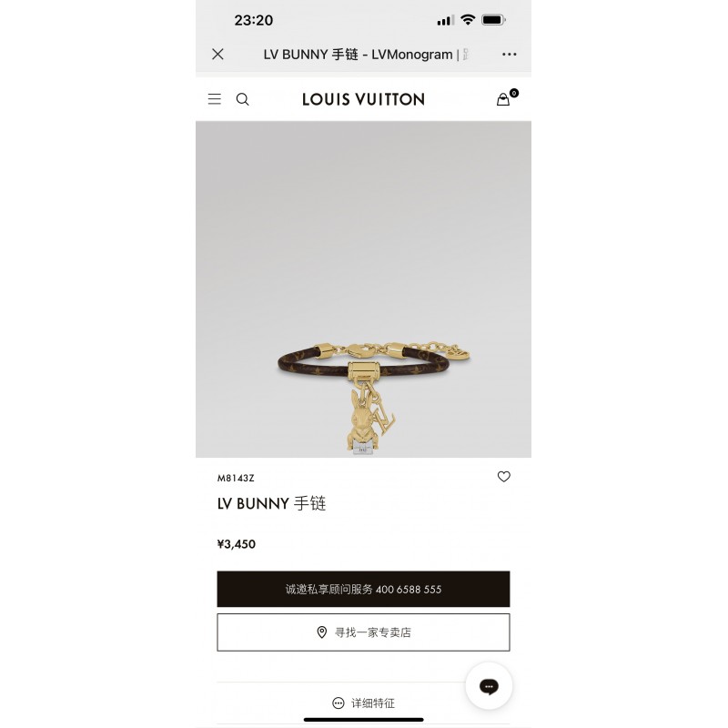This screenshot has height=728, width=728.
Task: Expand the 详细特征 details section
Action: pos(363,703)
